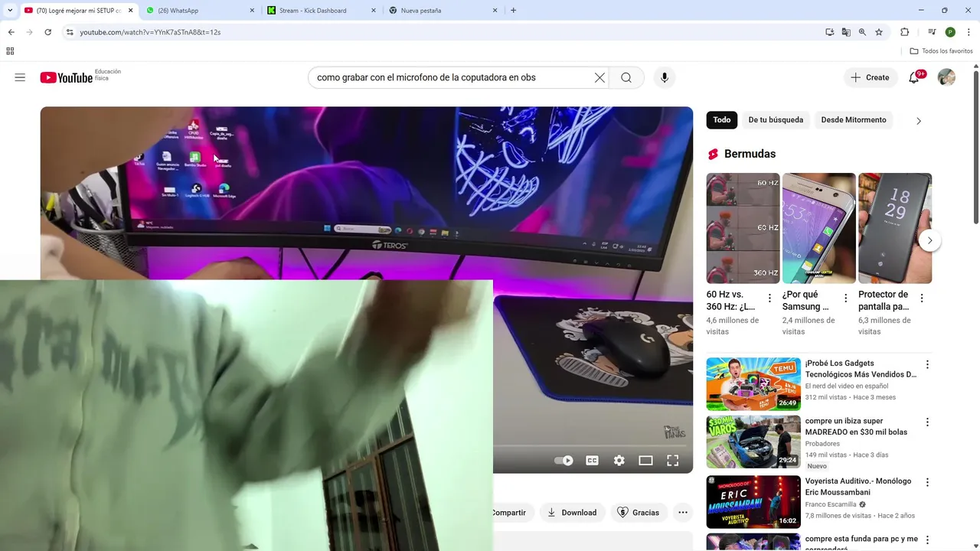Enter fullscreen video mode
The height and width of the screenshot is (551, 980).
click(x=673, y=460)
